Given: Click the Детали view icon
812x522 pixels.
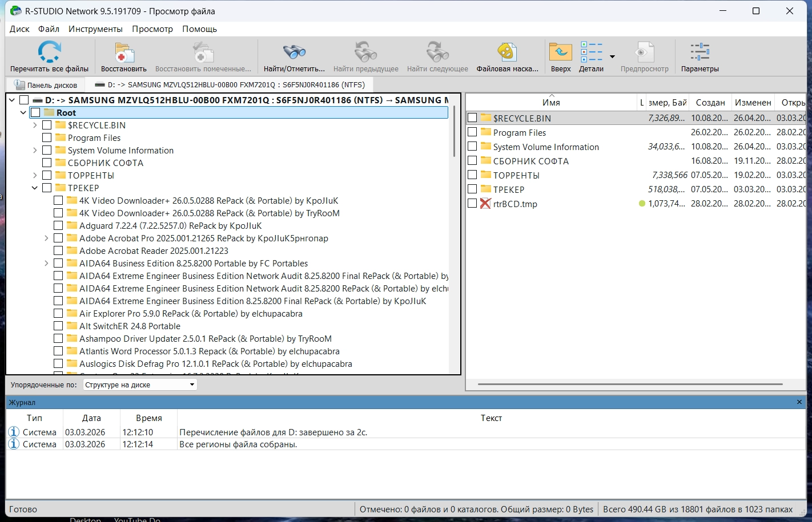Looking at the screenshot, I should click(x=591, y=52).
